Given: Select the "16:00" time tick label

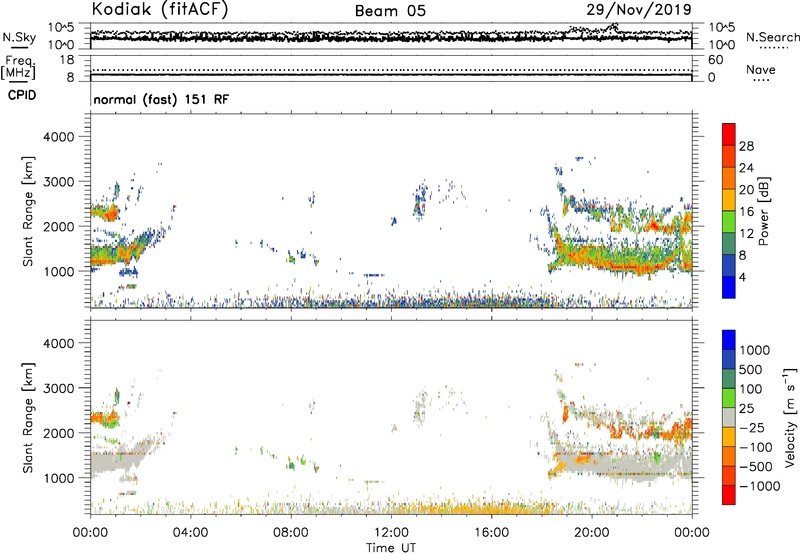Looking at the screenshot, I should (491, 533).
